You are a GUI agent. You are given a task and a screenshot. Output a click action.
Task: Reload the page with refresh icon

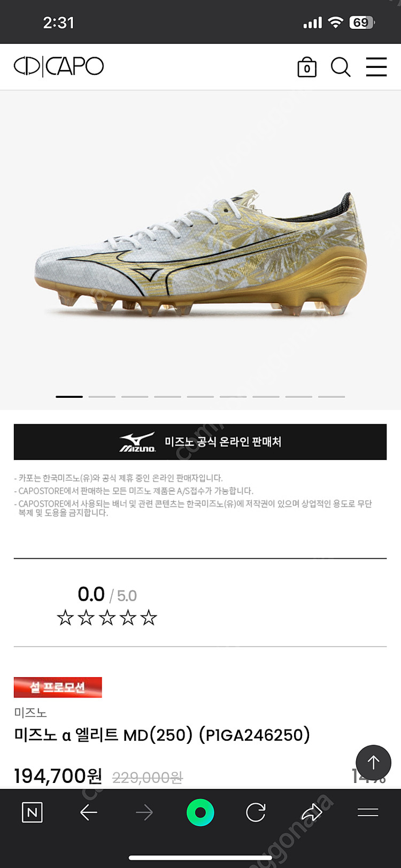tap(256, 813)
